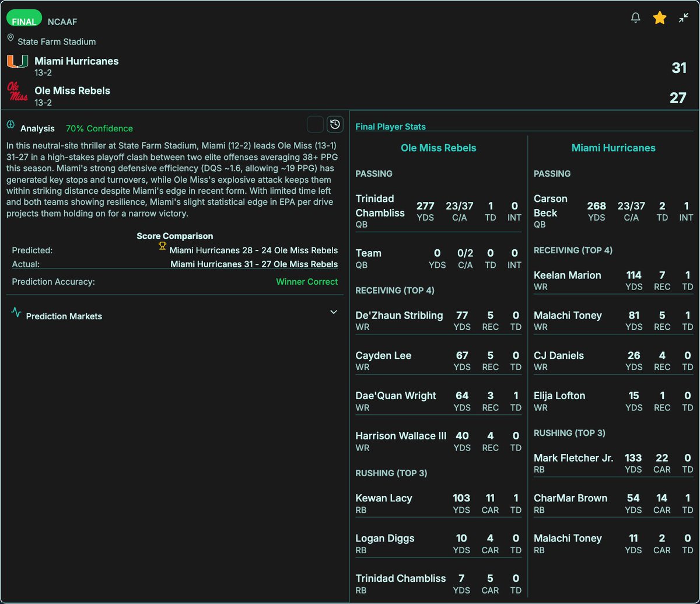Click Carson Beck's 268 passing yards
The image size is (700, 604).
(597, 206)
